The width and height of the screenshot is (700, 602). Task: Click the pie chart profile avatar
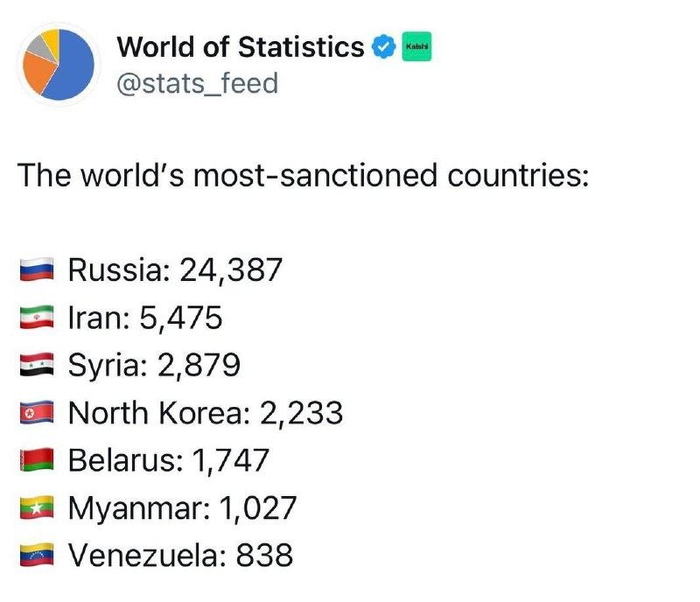point(58,63)
